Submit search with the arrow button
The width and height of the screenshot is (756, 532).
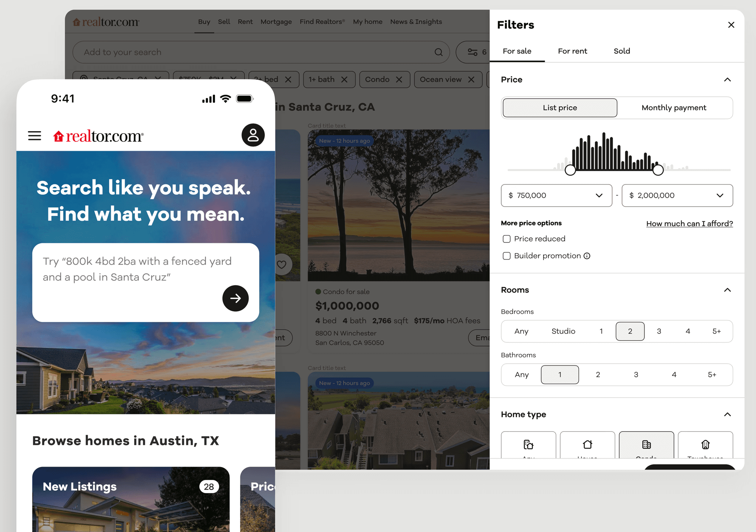click(235, 298)
